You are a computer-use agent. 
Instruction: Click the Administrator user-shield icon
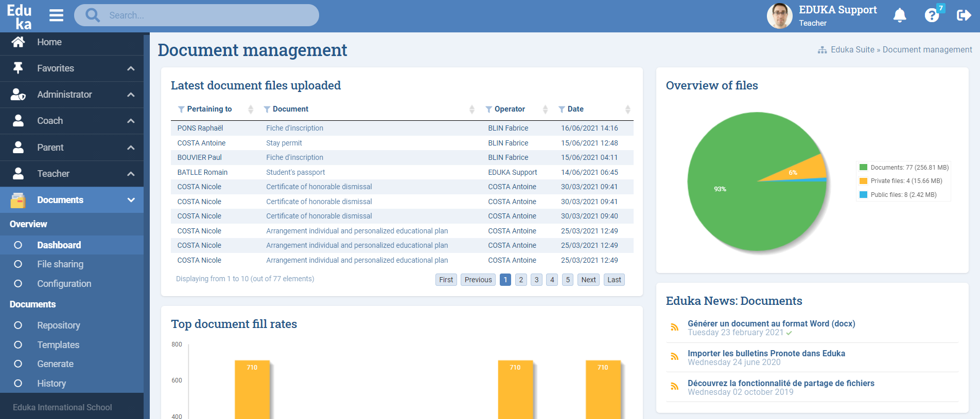tap(18, 94)
